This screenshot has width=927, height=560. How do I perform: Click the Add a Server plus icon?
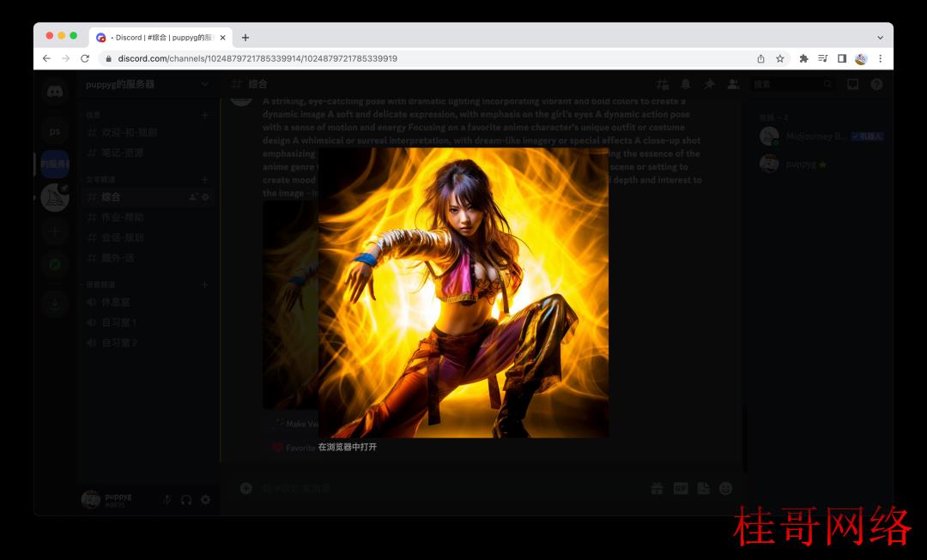(x=55, y=231)
